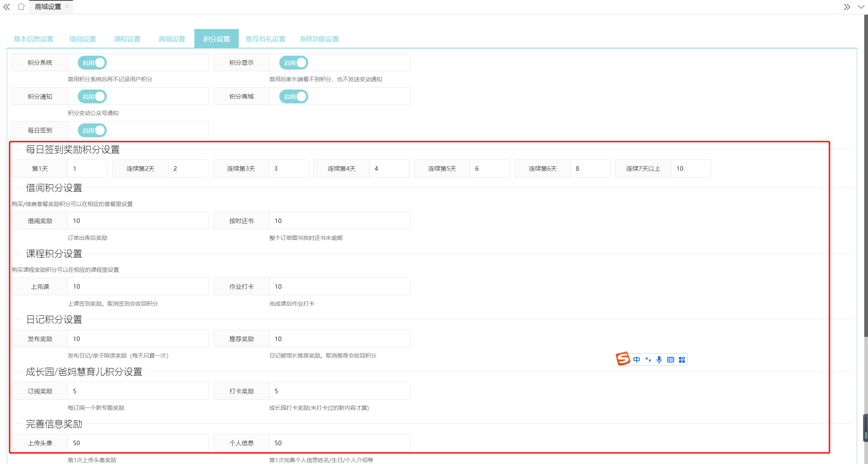Focus the 上完课 input field

pos(138,287)
